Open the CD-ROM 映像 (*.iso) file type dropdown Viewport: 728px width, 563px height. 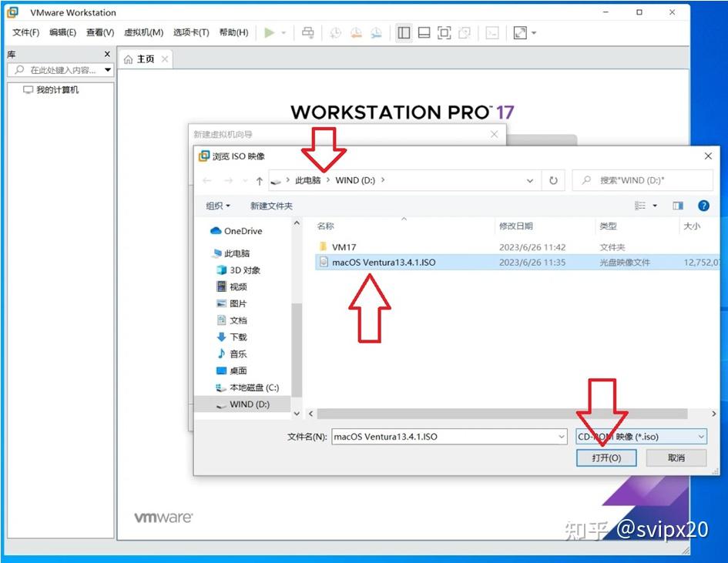(641, 436)
